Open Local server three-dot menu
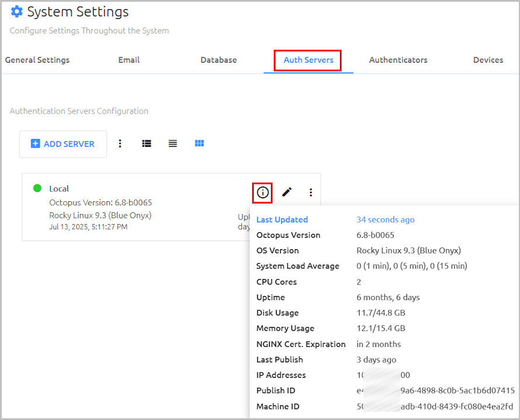Viewport: 520px width, 420px height. tap(311, 192)
